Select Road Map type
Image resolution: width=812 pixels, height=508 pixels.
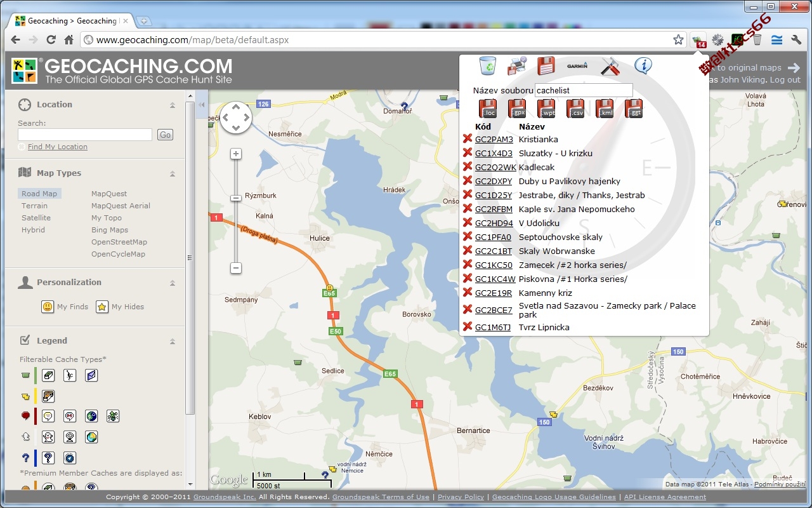click(39, 194)
